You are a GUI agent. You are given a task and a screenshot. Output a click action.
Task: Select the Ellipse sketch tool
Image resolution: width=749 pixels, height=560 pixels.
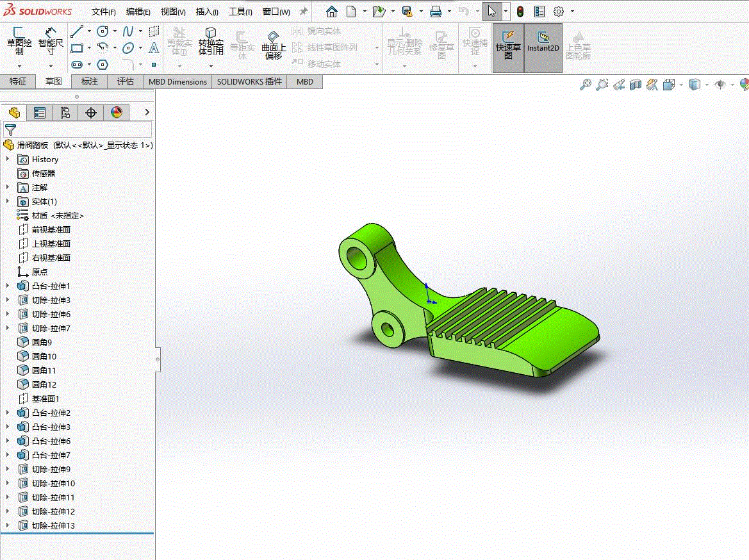pyautogui.click(x=128, y=48)
